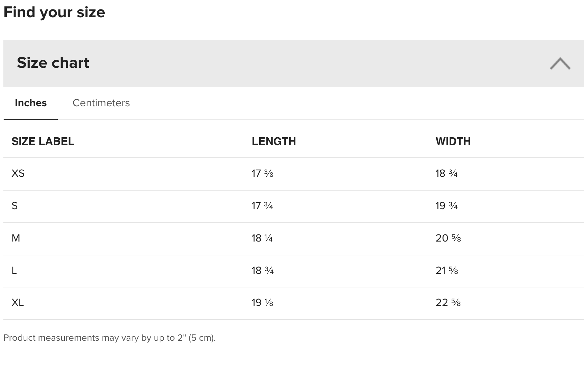Click the SIZE LABEL column header

coord(43,141)
